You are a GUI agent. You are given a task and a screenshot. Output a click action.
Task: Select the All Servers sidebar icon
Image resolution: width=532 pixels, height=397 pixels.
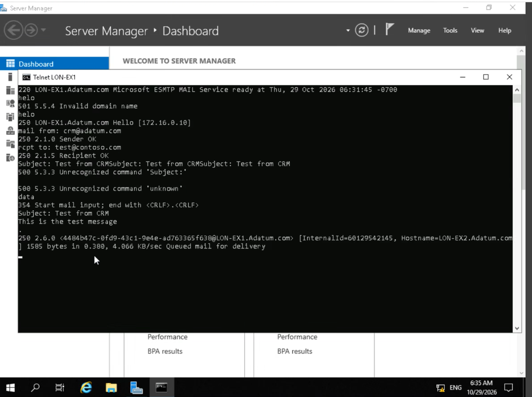pyautogui.click(x=10, y=90)
